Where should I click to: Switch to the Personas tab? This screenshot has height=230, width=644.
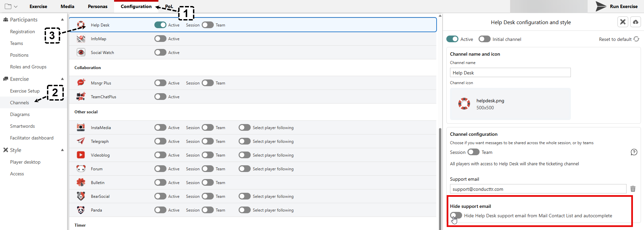(x=98, y=6)
